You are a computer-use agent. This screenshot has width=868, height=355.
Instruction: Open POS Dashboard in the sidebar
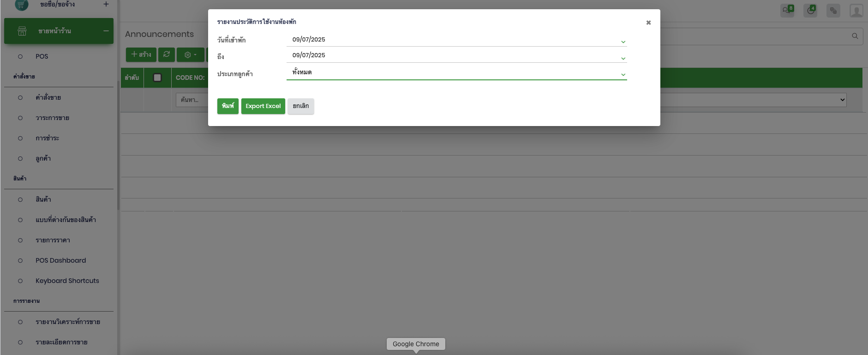point(60,260)
